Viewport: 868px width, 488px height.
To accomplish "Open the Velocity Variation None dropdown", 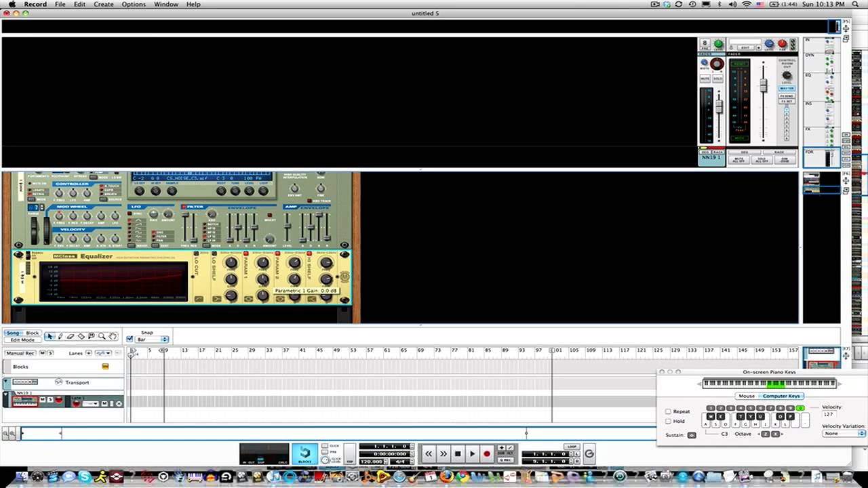I will [x=844, y=433].
